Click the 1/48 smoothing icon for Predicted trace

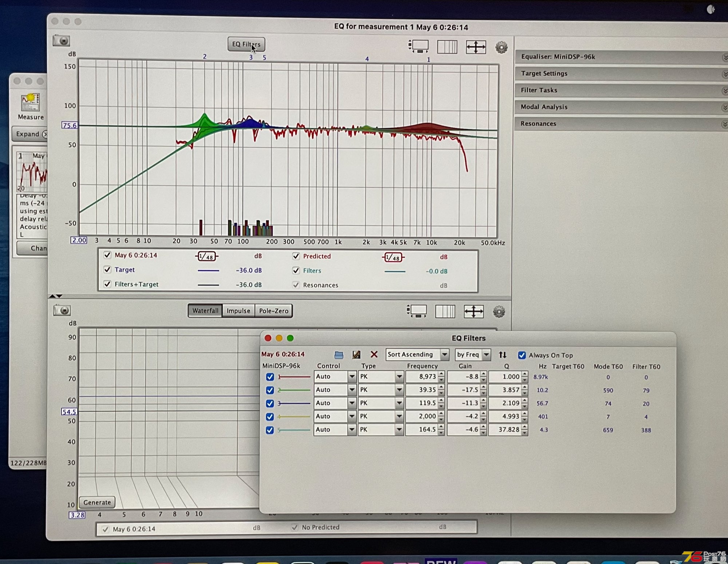tap(393, 258)
